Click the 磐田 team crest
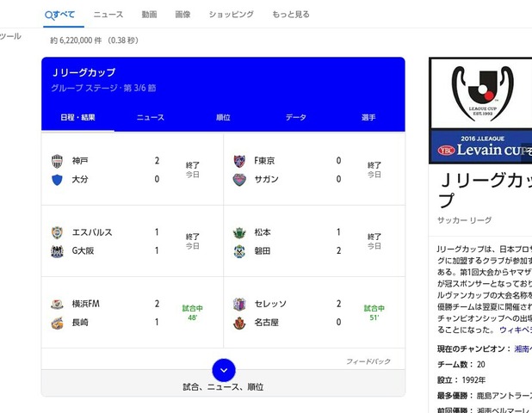 (239, 251)
